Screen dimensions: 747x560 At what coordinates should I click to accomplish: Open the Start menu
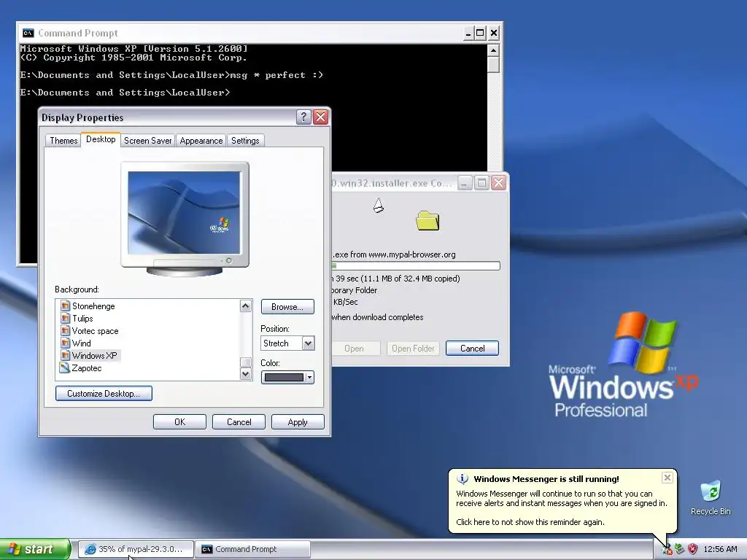pyautogui.click(x=35, y=549)
